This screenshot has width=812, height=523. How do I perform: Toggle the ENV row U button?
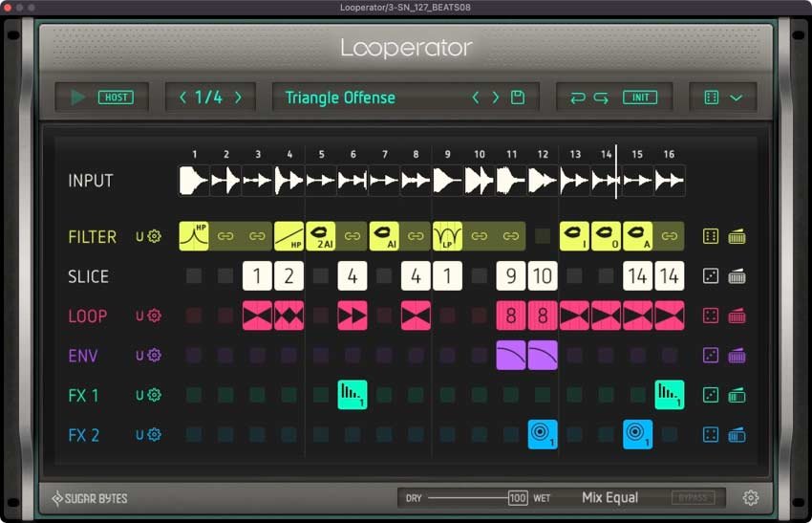tap(139, 356)
